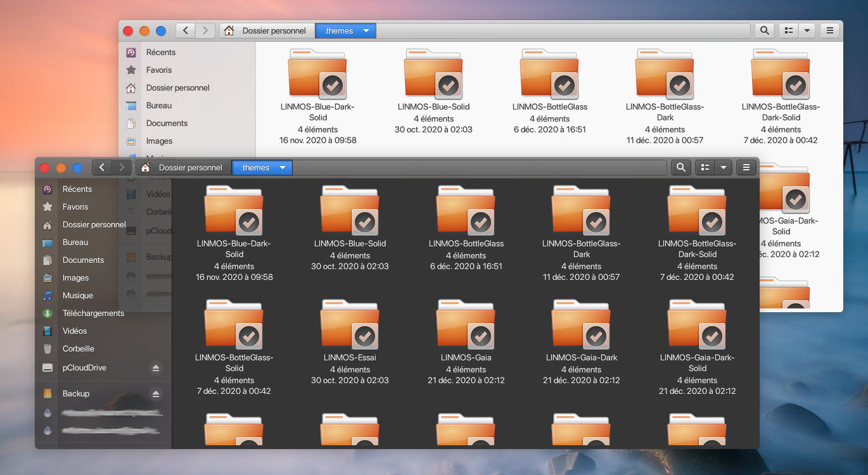
Task: Open .themes path dropdown in light window
Action: [x=346, y=30]
